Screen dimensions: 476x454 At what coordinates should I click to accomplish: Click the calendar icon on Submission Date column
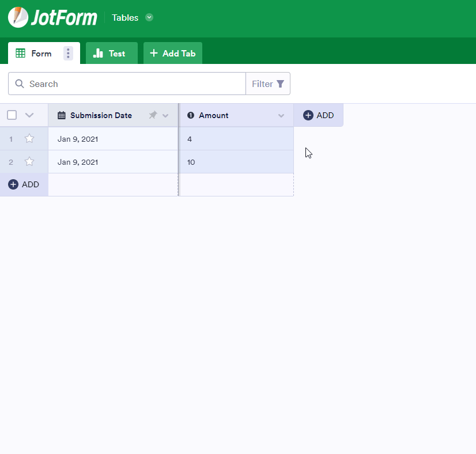click(x=61, y=115)
